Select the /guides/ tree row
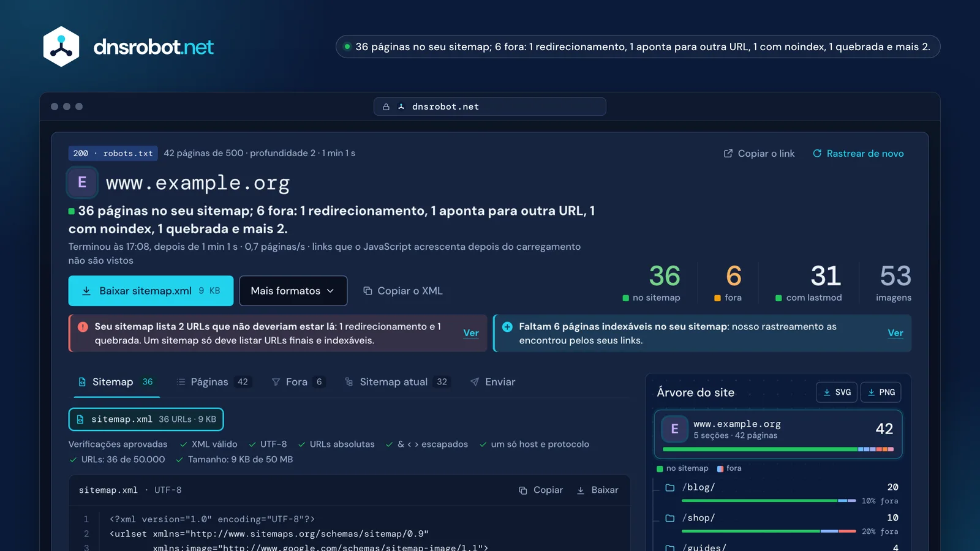The height and width of the screenshot is (551, 980). click(782, 547)
